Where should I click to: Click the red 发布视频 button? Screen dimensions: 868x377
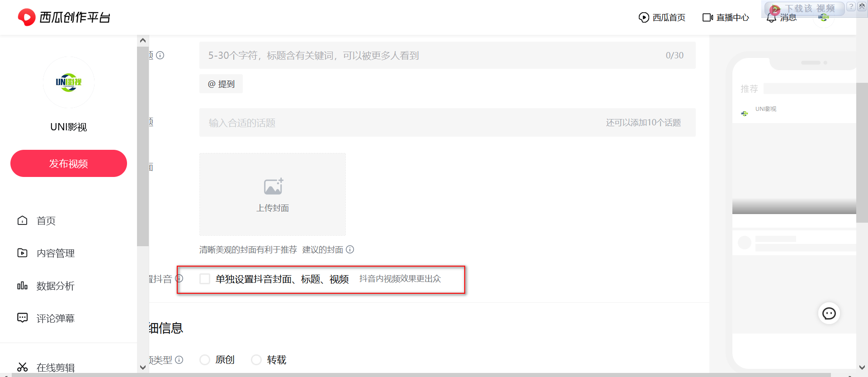point(69,163)
